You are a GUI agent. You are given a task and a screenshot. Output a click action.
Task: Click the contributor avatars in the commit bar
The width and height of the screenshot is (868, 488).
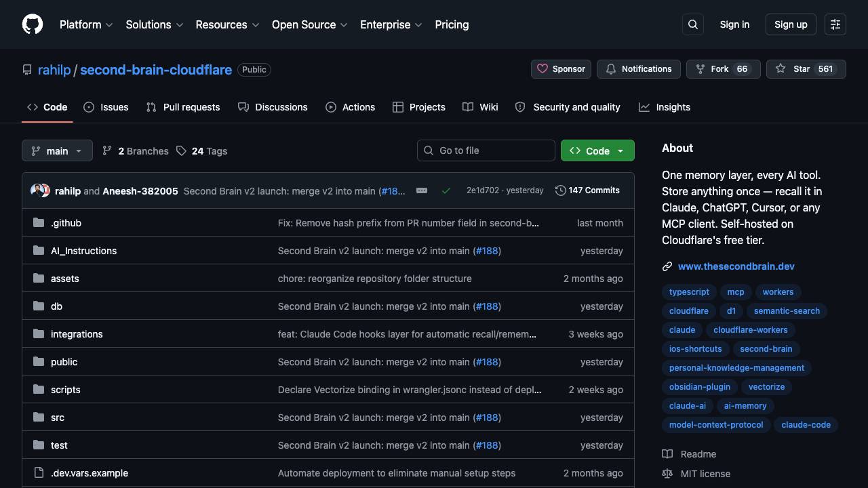pos(40,190)
